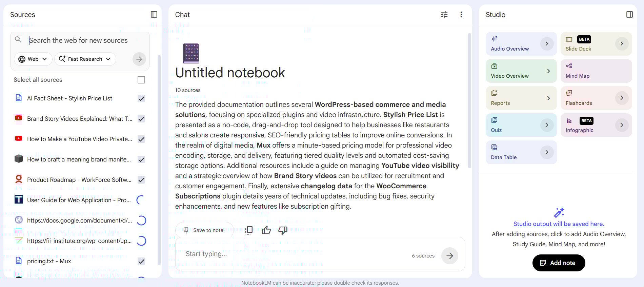This screenshot has width=644, height=287.
Task: Expand Reports options arrow
Action: (548, 98)
